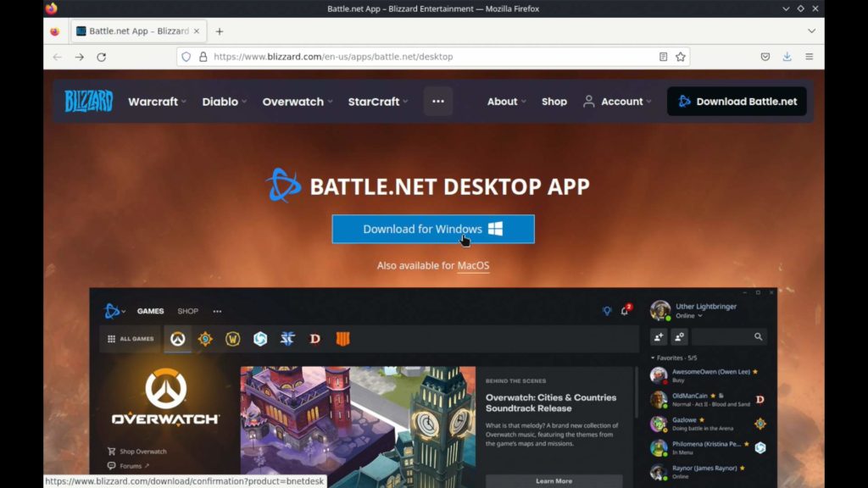Viewport: 868px width, 488px height.
Task: Click the Download for Windows button
Action: click(433, 229)
